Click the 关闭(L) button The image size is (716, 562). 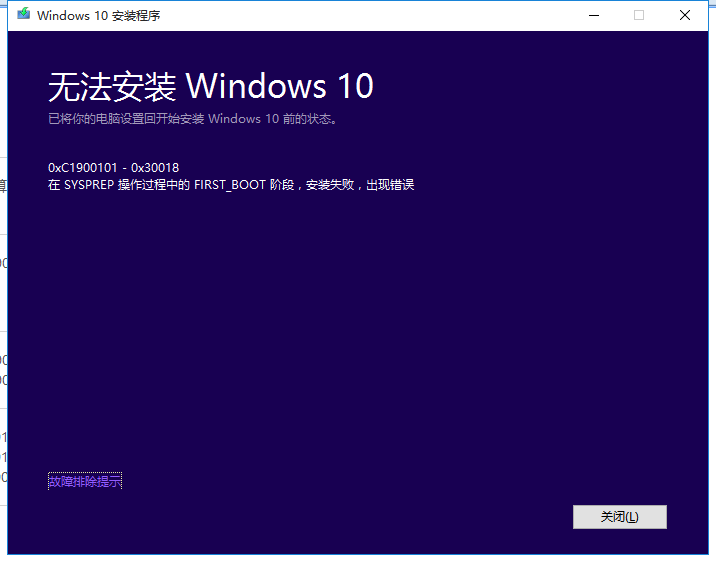tap(620, 517)
